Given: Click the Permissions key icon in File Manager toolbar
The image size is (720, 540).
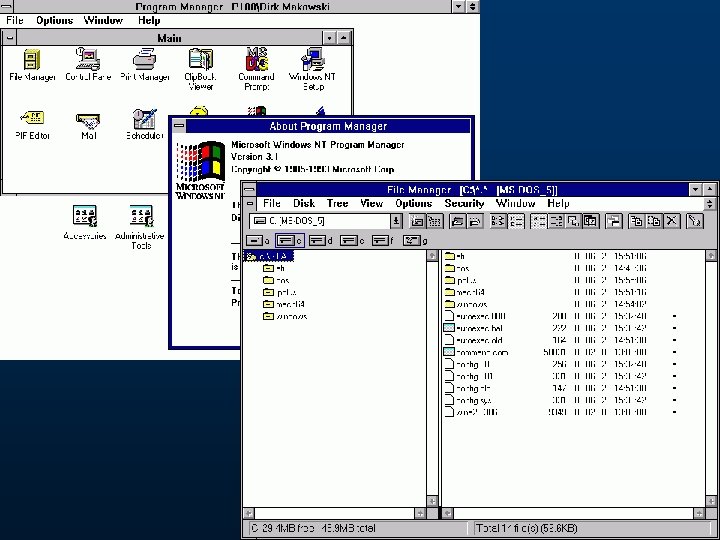Looking at the screenshot, I should tap(694, 221).
